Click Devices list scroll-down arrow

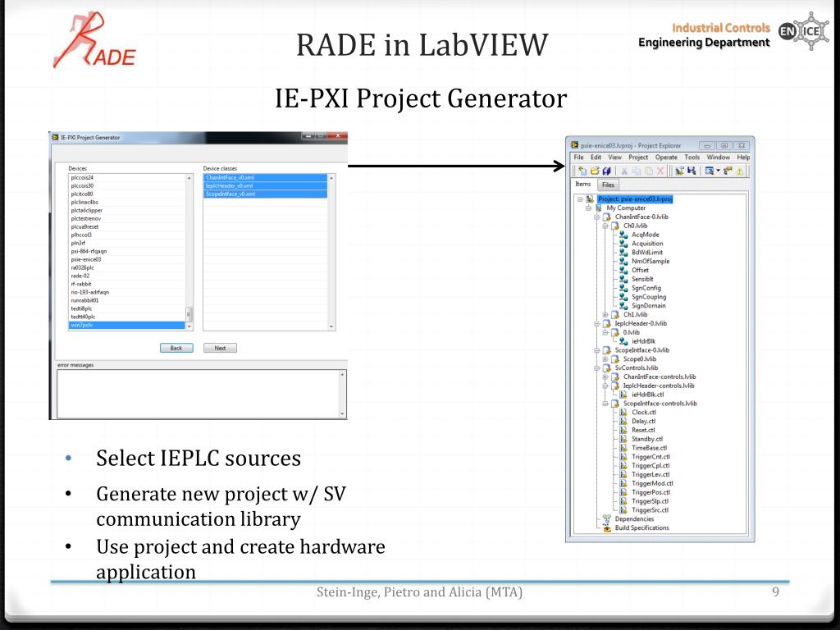[189, 326]
